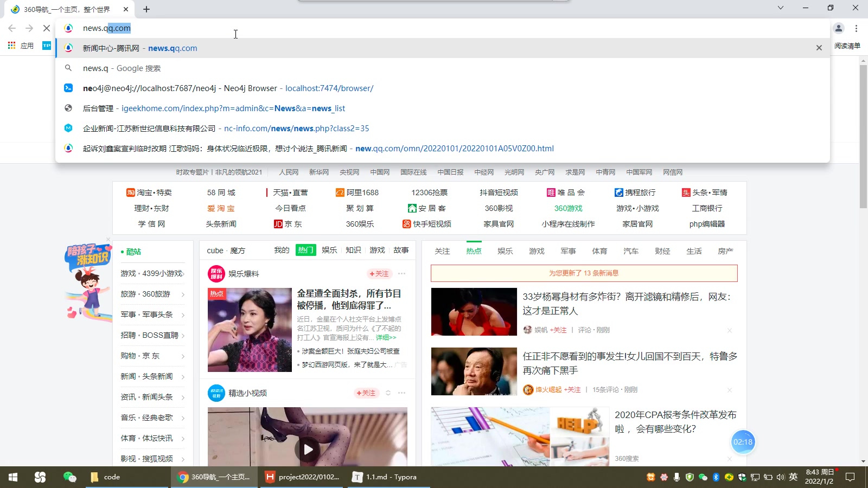868x488 pixels.
Task: Open Chrome profile avatar menu
Action: [839, 28]
